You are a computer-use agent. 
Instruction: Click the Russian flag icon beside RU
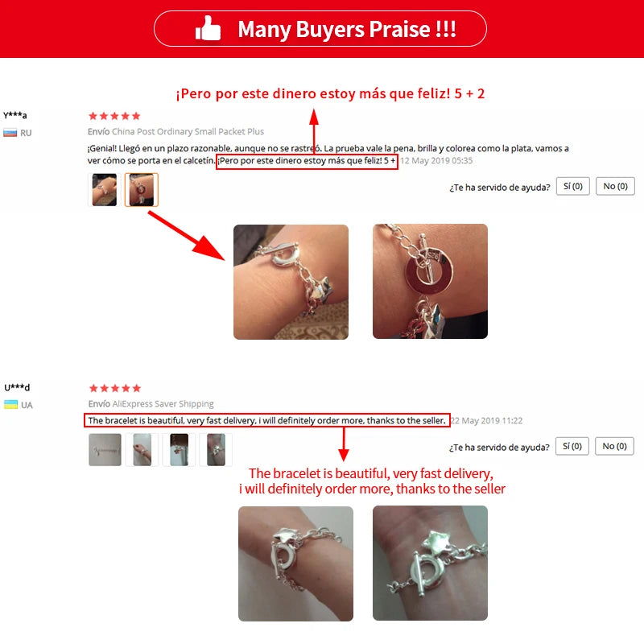(x=10, y=133)
